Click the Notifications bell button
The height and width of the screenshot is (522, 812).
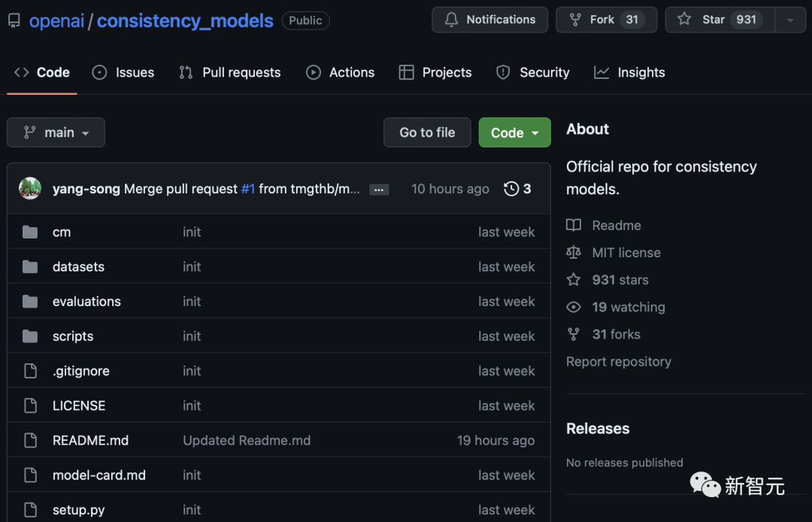489,20
